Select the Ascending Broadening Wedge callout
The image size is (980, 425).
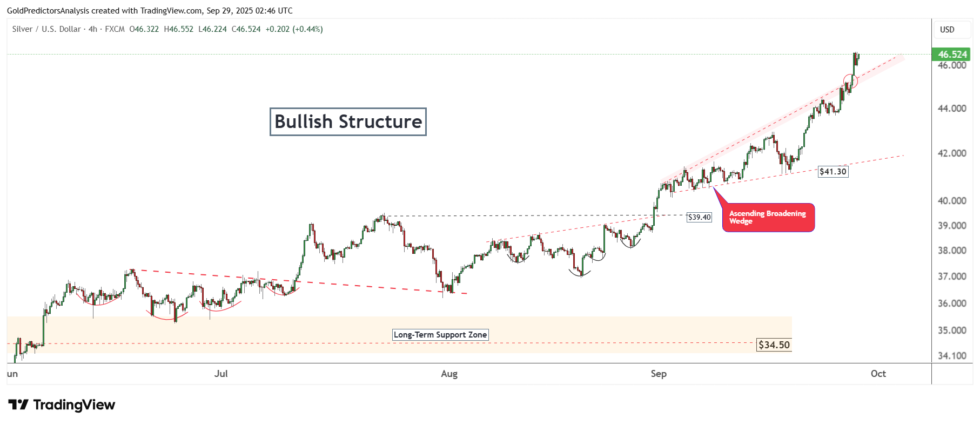tap(768, 218)
